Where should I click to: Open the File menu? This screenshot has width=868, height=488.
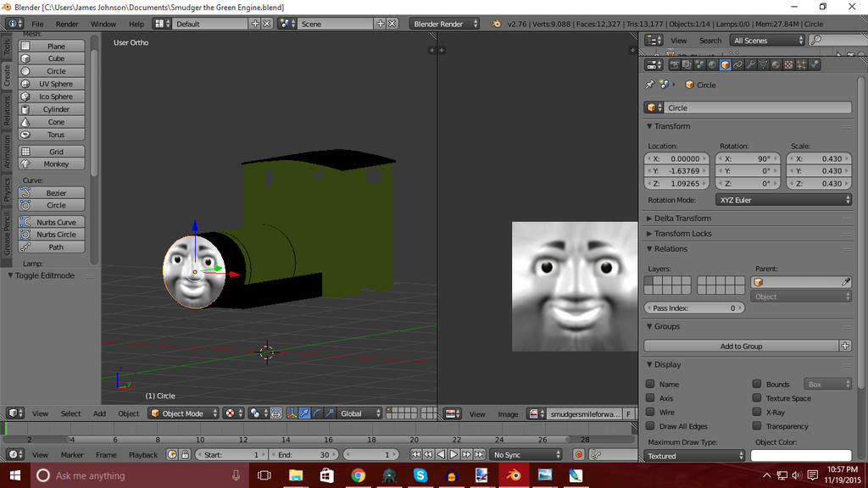click(x=37, y=24)
